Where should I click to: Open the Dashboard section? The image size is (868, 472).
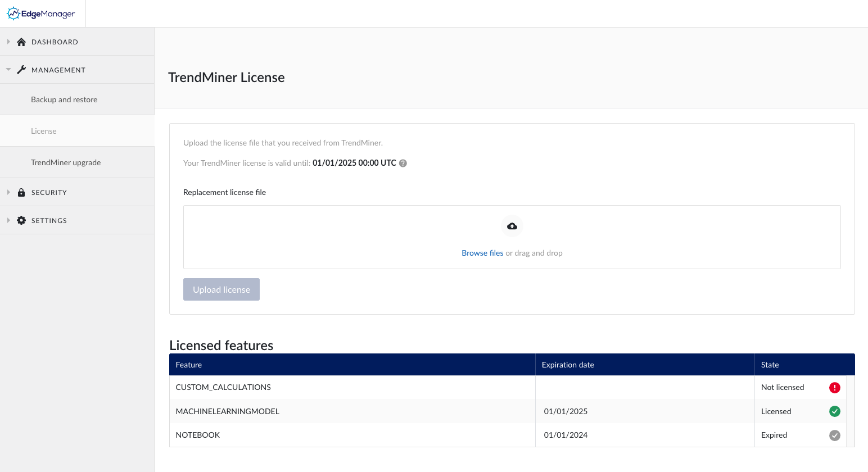pos(8,42)
